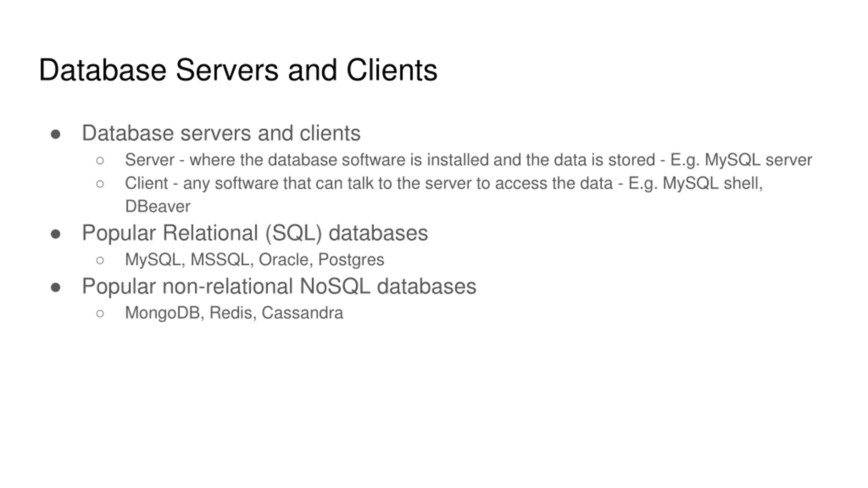Click the slide title Database Servers and Clients
The image size is (868, 488).
238,70
